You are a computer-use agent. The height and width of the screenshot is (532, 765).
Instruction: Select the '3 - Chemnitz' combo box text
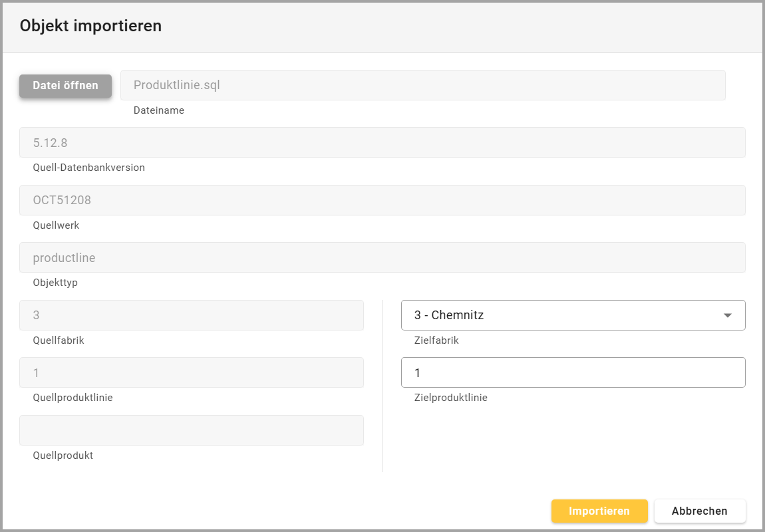tap(449, 315)
